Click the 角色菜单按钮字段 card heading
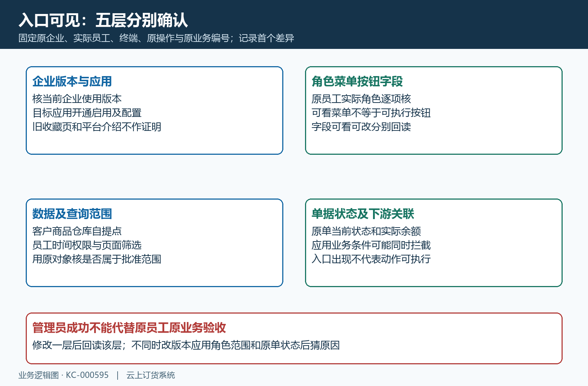 [x=357, y=81]
